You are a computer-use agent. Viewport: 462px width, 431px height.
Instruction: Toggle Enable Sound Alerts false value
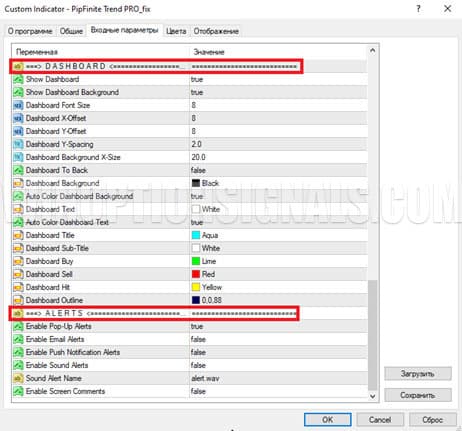279,365
